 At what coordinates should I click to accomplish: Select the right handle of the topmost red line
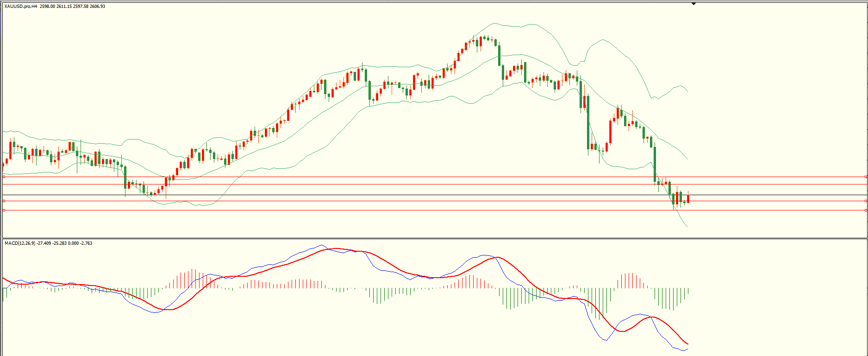(866, 177)
